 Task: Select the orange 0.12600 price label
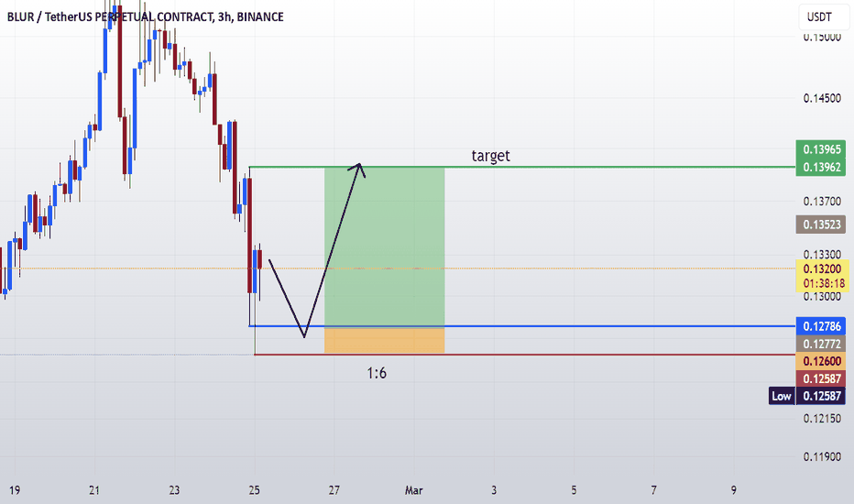click(821, 361)
